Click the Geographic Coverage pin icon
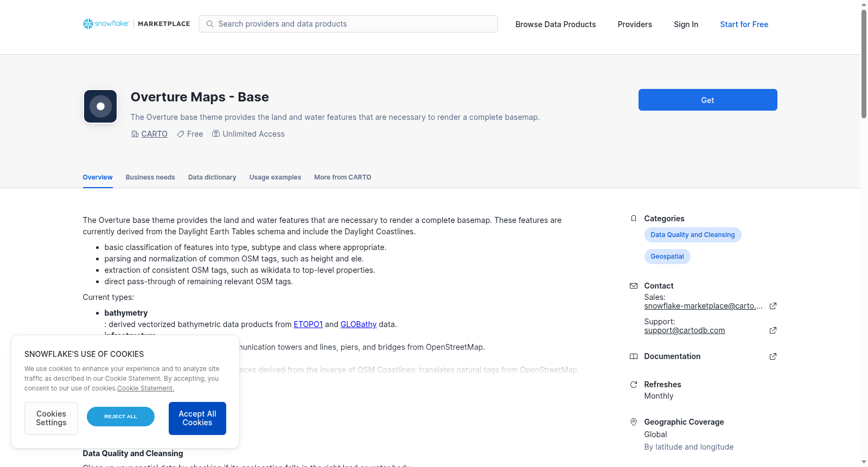 coord(634,422)
